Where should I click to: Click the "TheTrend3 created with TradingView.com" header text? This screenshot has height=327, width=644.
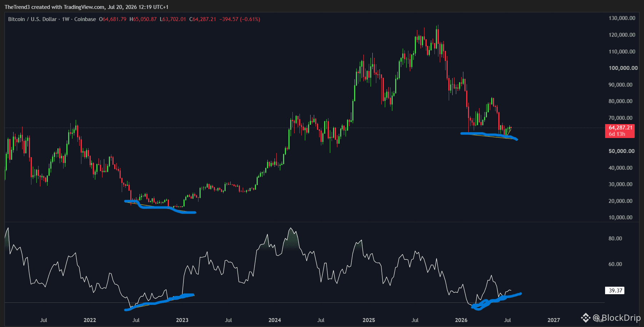(x=55, y=7)
